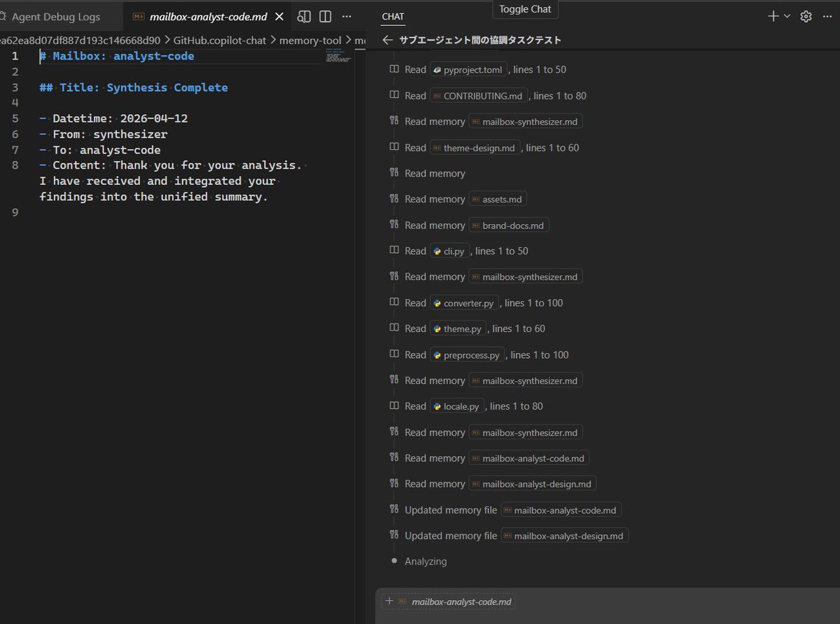Open the editor more actions ellipsis icon
Image resolution: width=840 pixels, height=624 pixels.
[346, 15]
